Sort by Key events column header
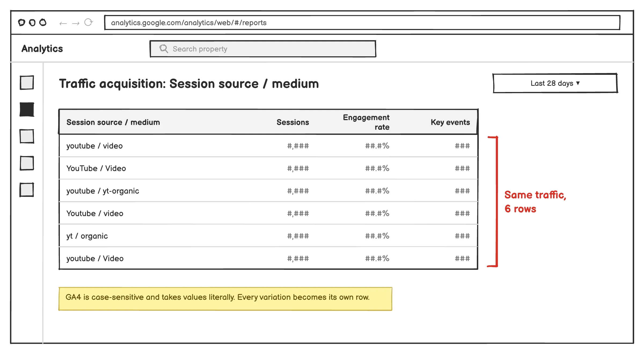 pos(450,122)
